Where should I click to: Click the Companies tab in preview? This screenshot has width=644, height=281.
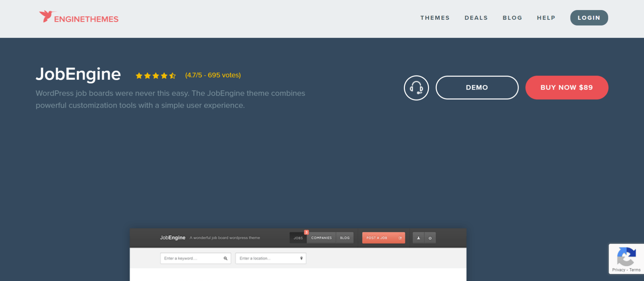pos(321,238)
